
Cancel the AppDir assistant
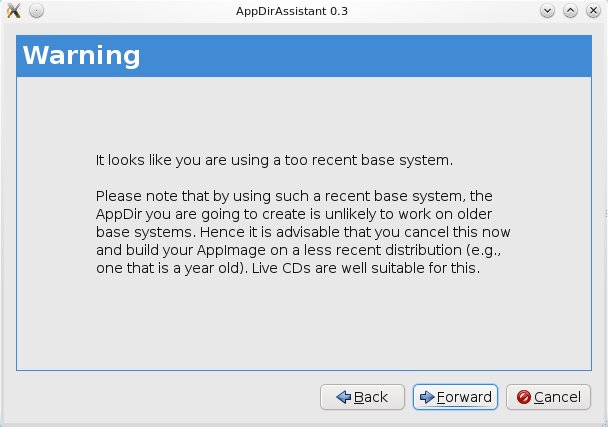pos(547,397)
